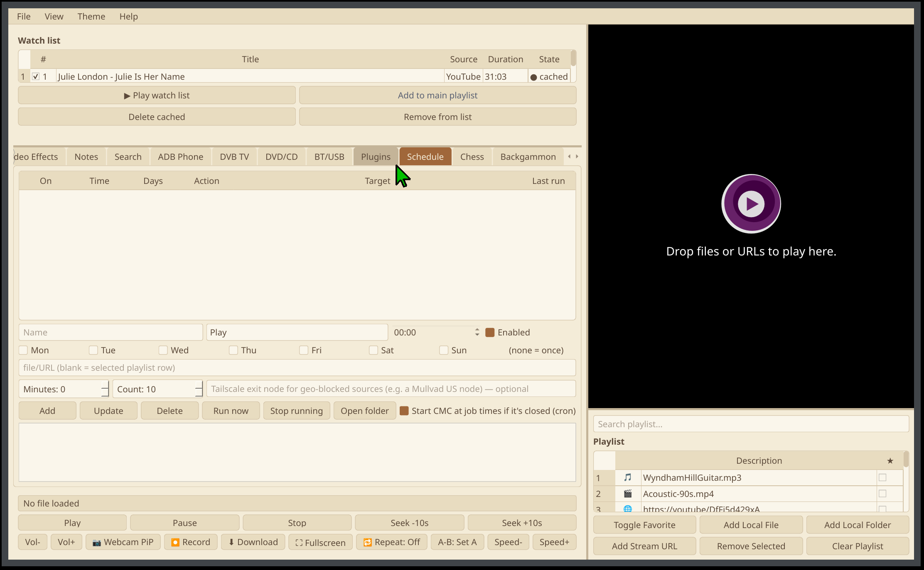Enter Fullscreen mode

320,542
